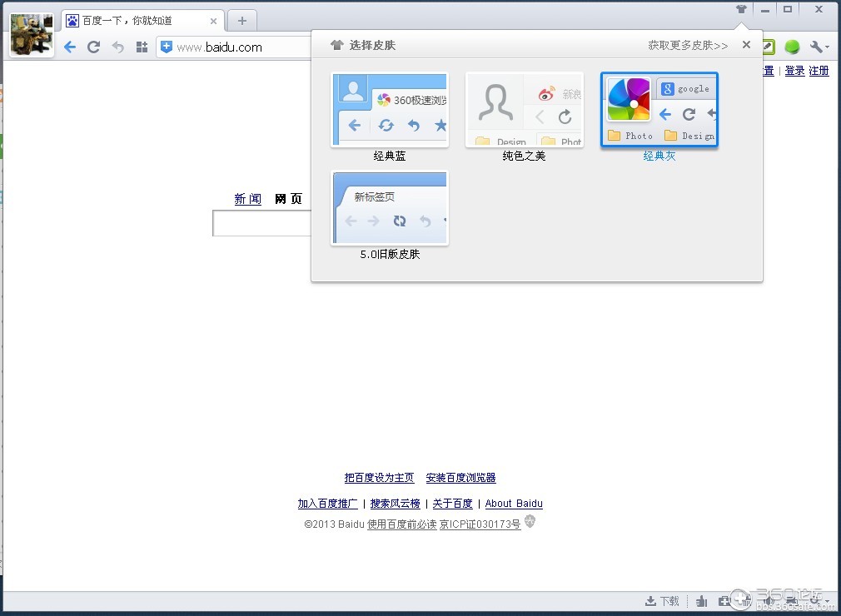The image size is (841, 616).
Task: Click the gray undo-closed-tab arrow icon
Action: click(x=118, y=47)
